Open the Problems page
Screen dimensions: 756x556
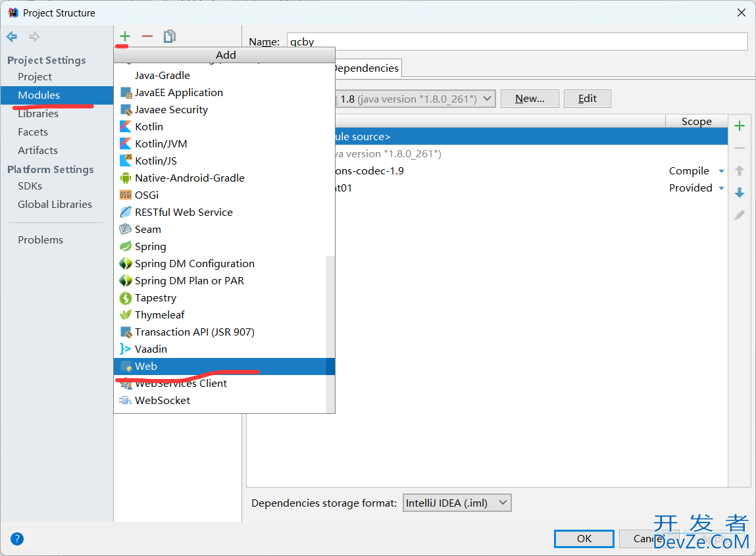(57, 240)
